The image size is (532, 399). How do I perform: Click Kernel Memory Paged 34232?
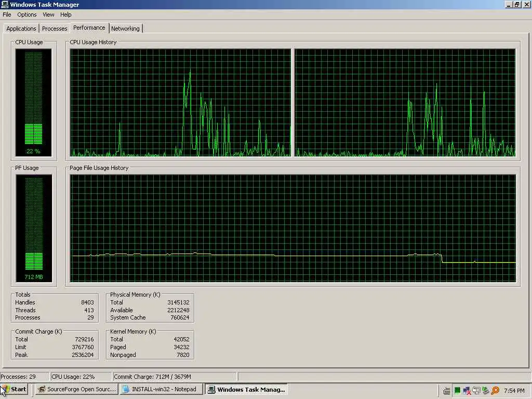click(181, 347)
